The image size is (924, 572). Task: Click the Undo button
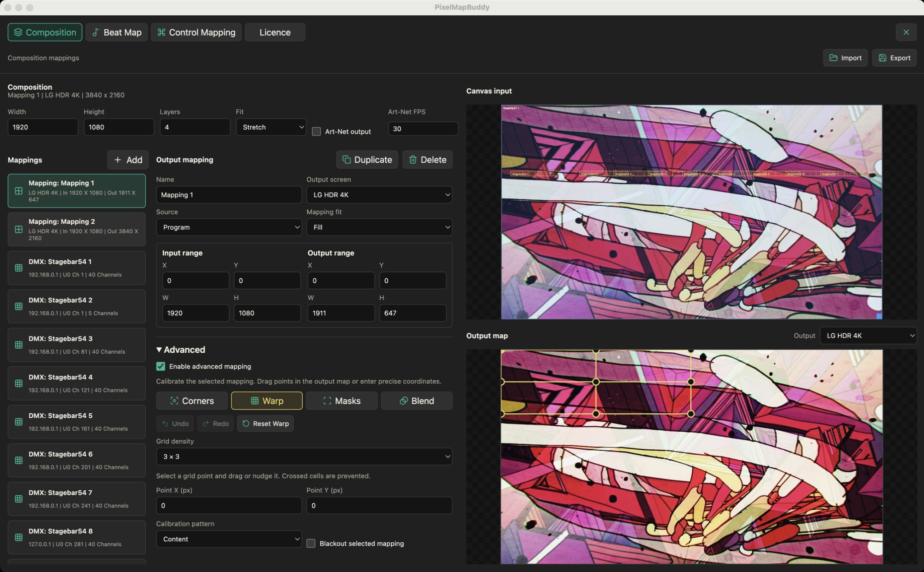tap(175, 424)
